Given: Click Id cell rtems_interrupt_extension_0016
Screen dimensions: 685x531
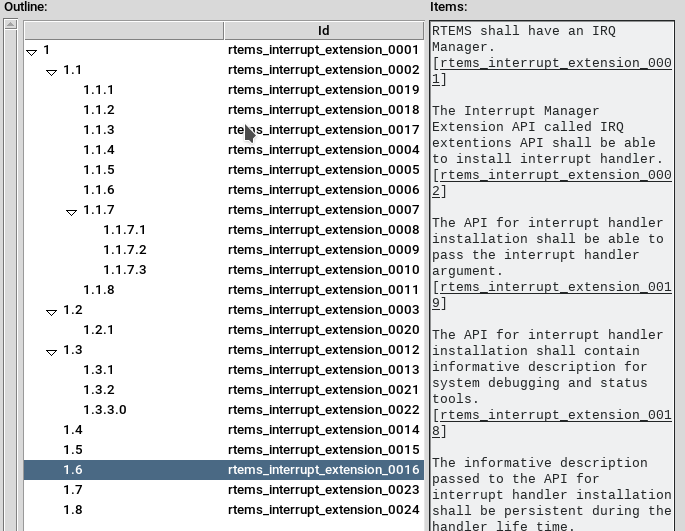Looking at the screenshot, I should pos(324,470).
